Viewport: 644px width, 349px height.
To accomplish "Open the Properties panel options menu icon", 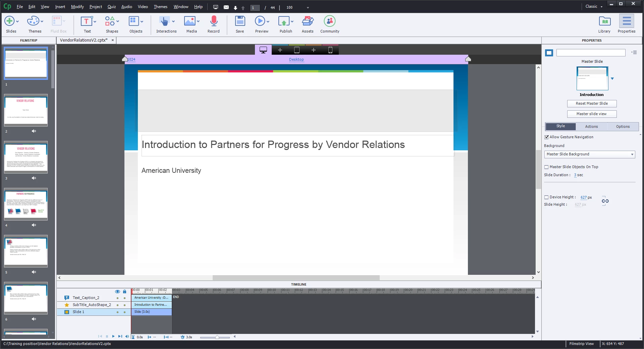I will pos(634,52).
